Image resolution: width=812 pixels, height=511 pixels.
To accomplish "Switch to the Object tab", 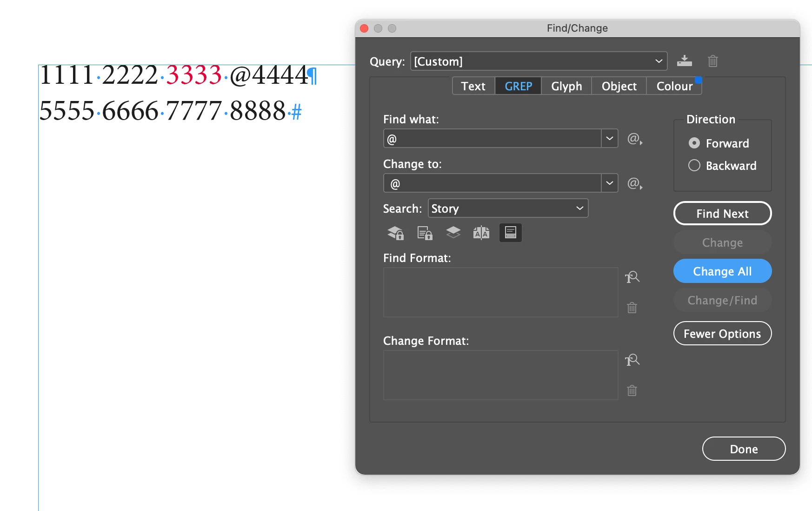I will [619, 86].
